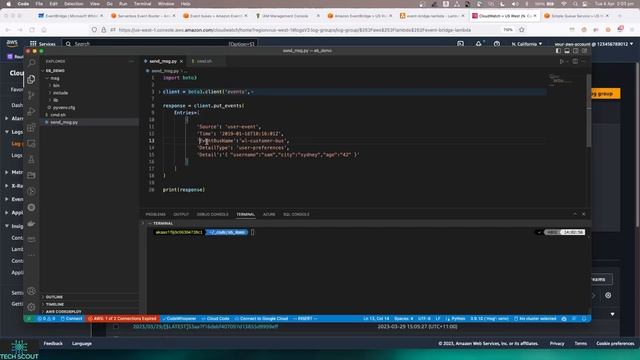Click the AWS console search field

click(x=160, y=44)
